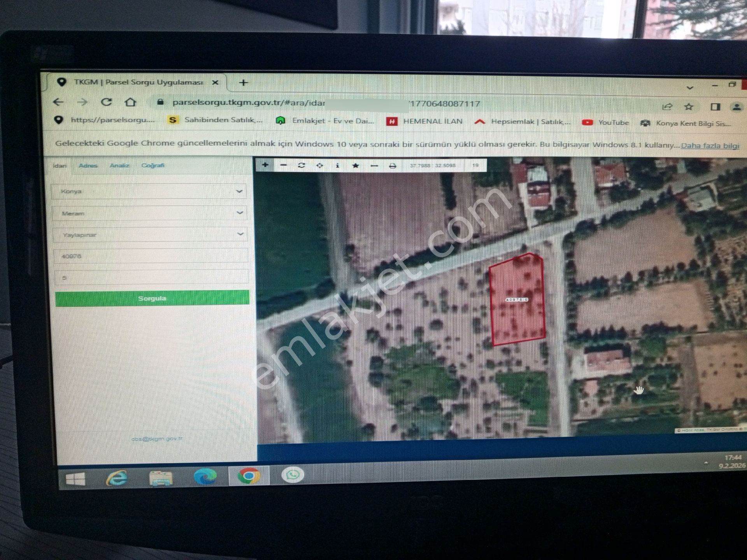This screenshot has width=747, height=560.
Task: Open the Analiz tab
Action: click(x=119, y=166)
